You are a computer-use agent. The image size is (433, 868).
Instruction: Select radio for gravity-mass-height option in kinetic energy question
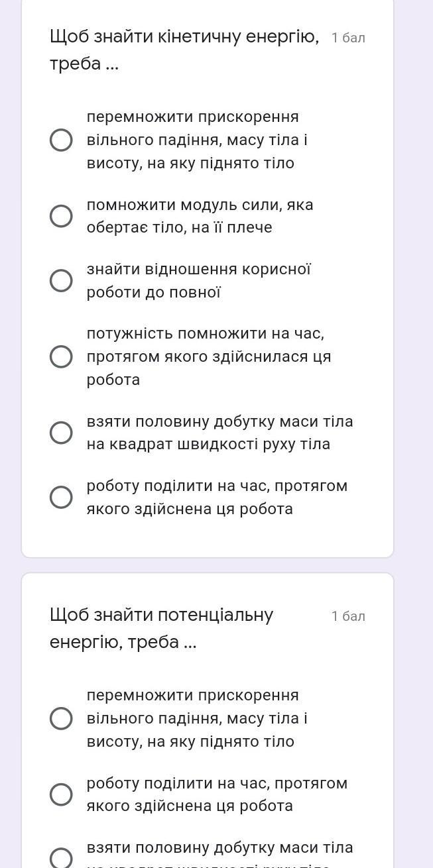(x=61, y=140)
